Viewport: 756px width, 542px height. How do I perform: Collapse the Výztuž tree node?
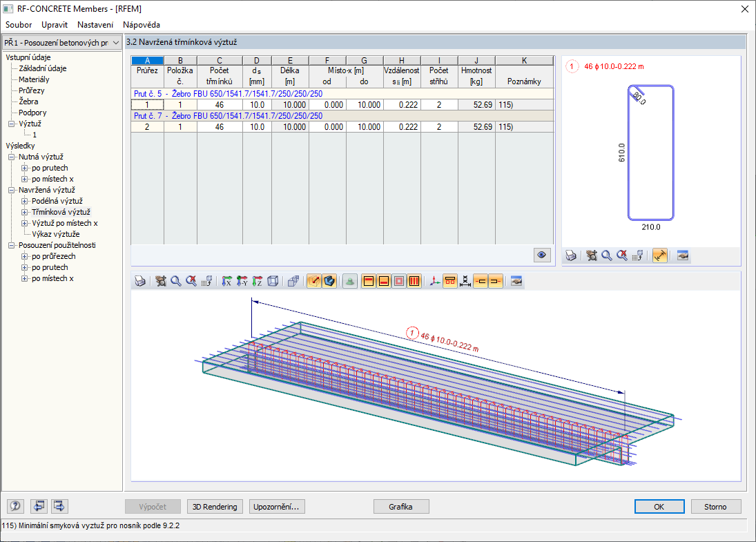(12, 124)
